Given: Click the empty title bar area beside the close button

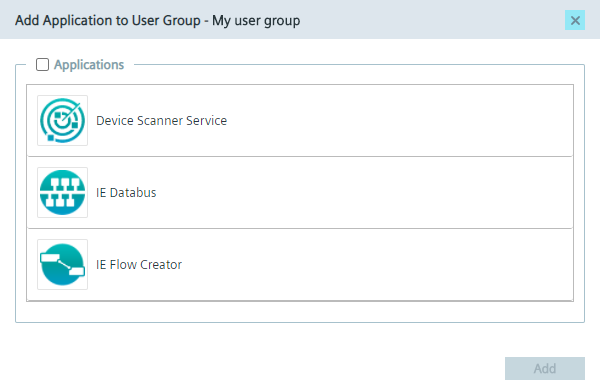Looking at the screenshot, I should pyautogui.click(x=432, y=20).
